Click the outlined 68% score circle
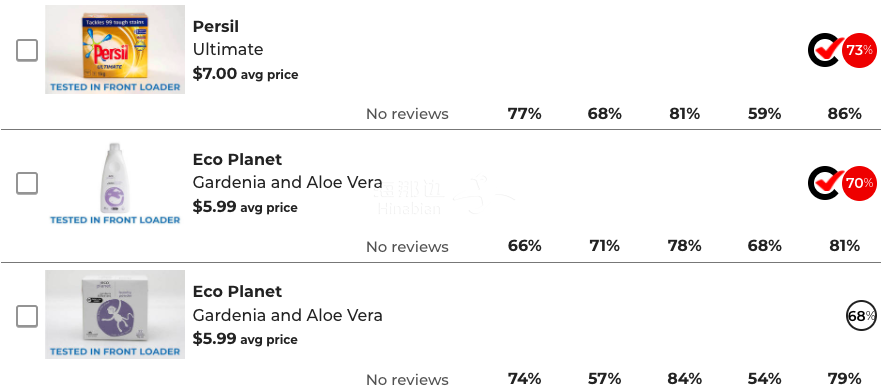Screen dimensions: 892x390 coord(861,316)
